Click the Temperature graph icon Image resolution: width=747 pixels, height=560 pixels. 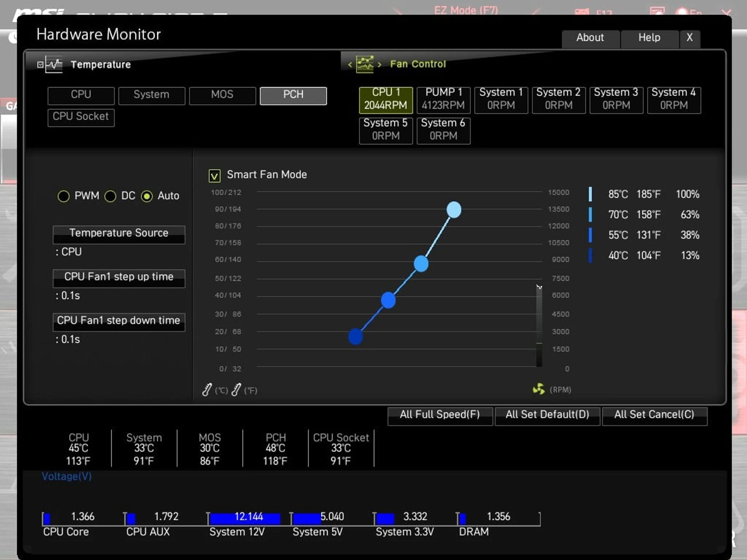click(54, 65)
